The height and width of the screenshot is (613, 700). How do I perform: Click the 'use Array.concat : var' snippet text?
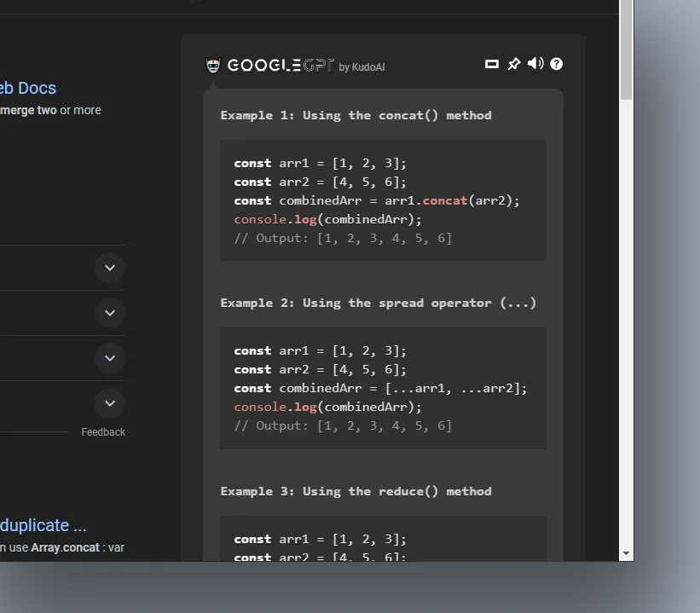[67, 548]
